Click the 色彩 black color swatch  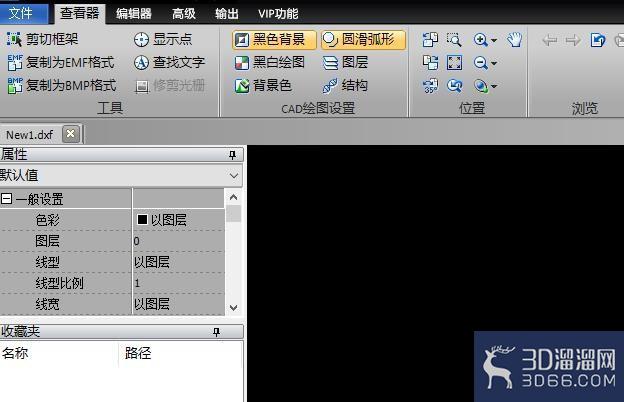(x=142, y=220)
